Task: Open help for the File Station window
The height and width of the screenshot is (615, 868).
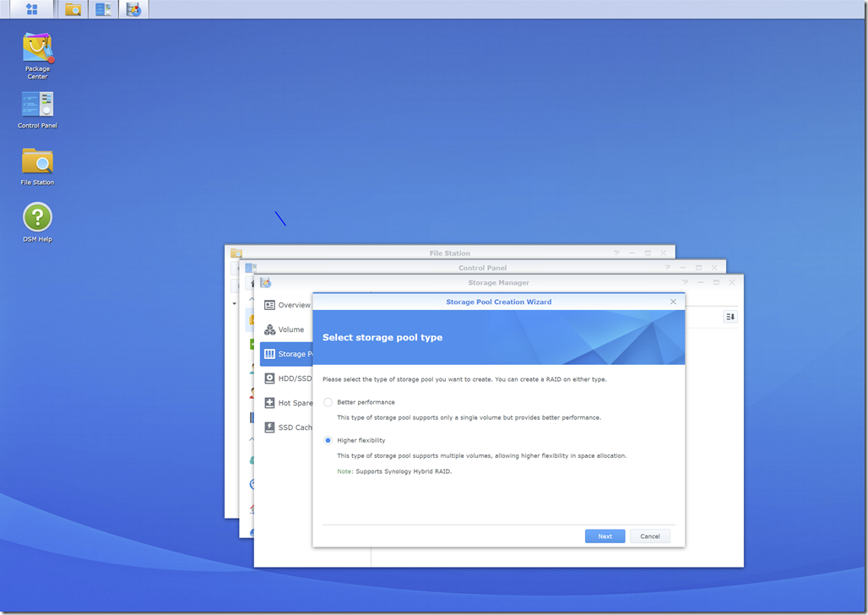Action: pyautogui.click(x=616, y=253)
